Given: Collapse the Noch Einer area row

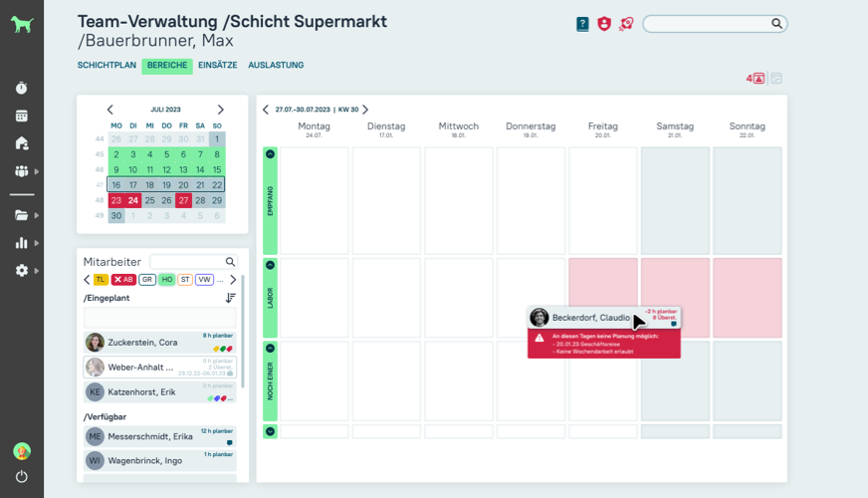Looking at the screenshot, I should tap(270, 349).
